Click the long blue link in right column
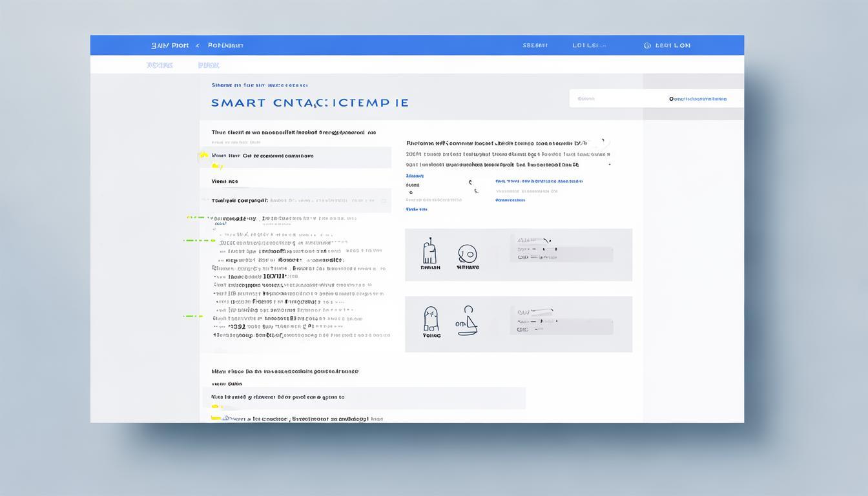The height and width of the screenshot is (496, 868). 539,181
